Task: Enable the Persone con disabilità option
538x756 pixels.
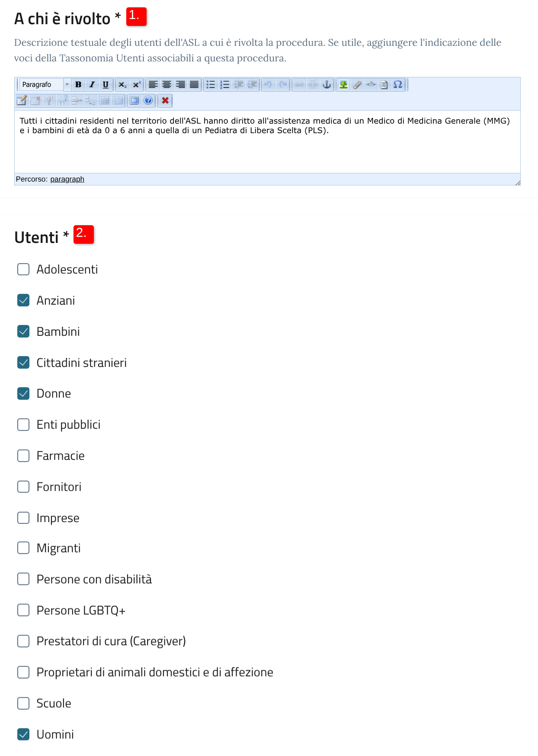Action: point(23,579)
